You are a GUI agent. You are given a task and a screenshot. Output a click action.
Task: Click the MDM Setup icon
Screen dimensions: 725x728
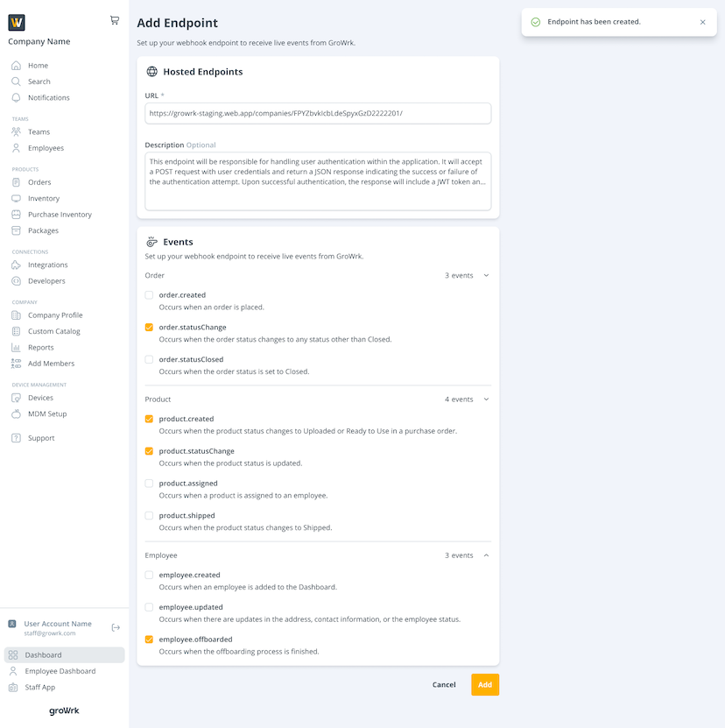click(x=16, y=413)
